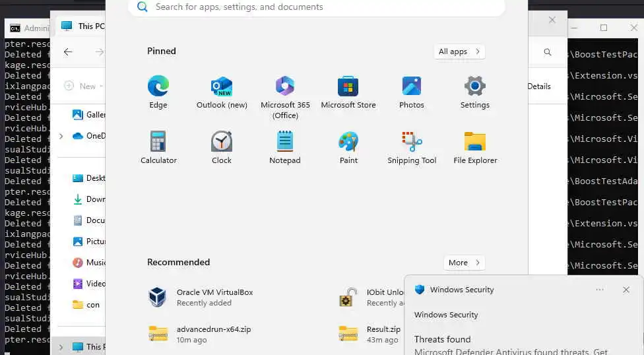Open recommended Result.zip file

tap(370, 334)
